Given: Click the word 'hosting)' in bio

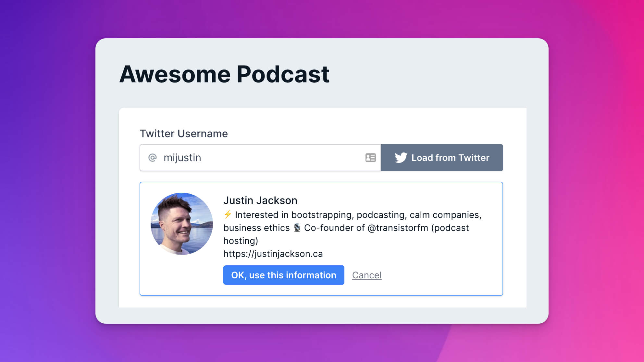Looking at the screenshot, I should (x=241, y=241).
